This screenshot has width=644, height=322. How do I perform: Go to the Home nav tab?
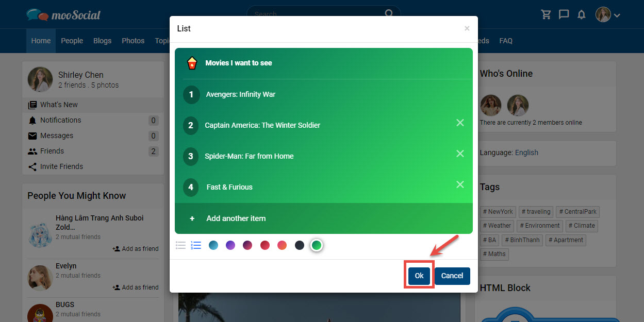click(x=41, y=41)
